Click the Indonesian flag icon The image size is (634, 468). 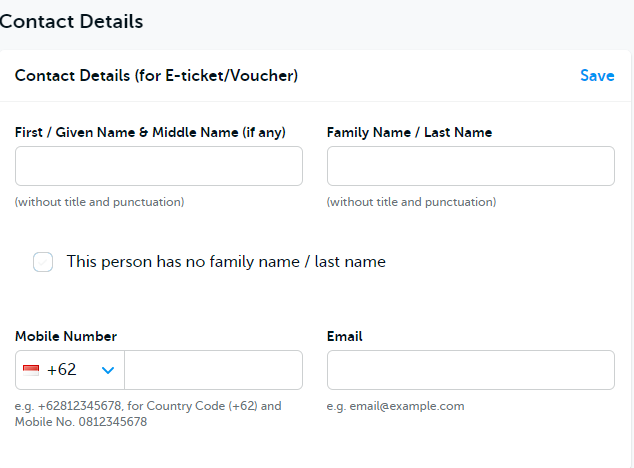coord(31,370)
